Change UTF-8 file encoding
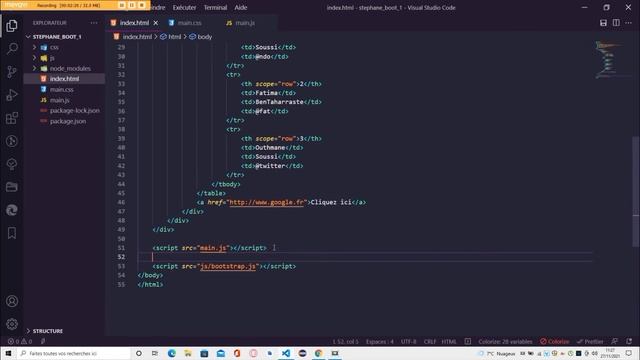This screenshot has width=640, height=360. point(409,342)
